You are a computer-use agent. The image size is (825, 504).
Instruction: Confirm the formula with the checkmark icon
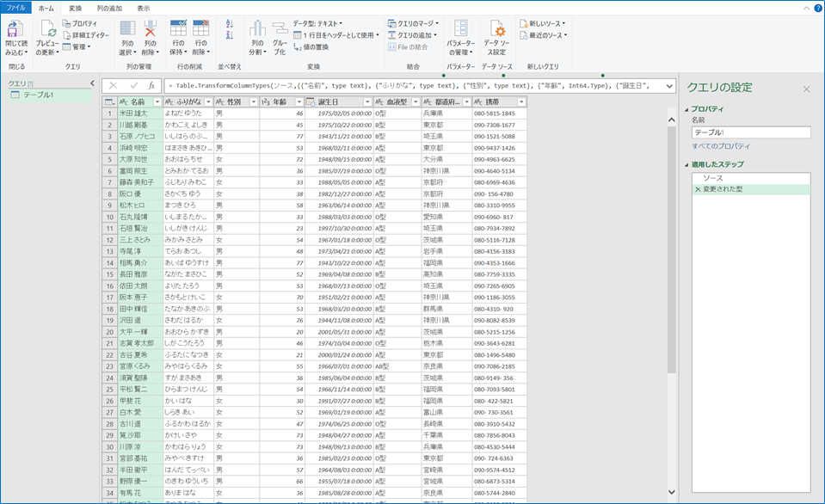point(133,86)
